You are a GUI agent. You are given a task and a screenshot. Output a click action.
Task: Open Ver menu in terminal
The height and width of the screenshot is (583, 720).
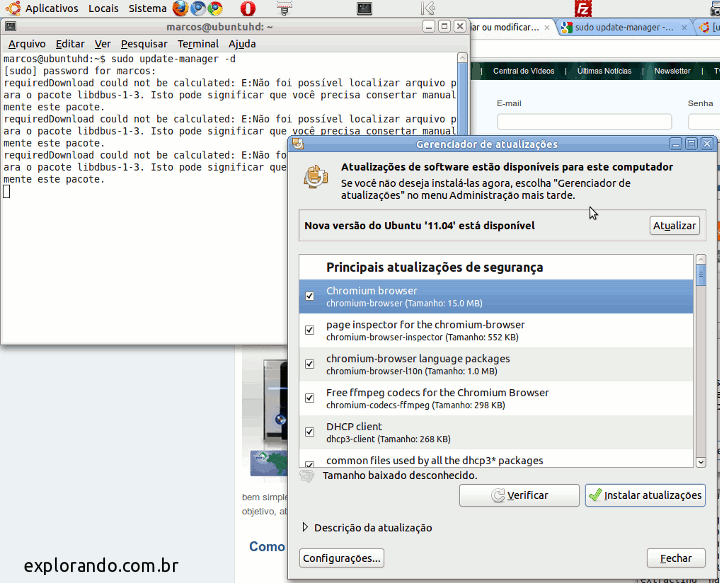tap(102, 44)
